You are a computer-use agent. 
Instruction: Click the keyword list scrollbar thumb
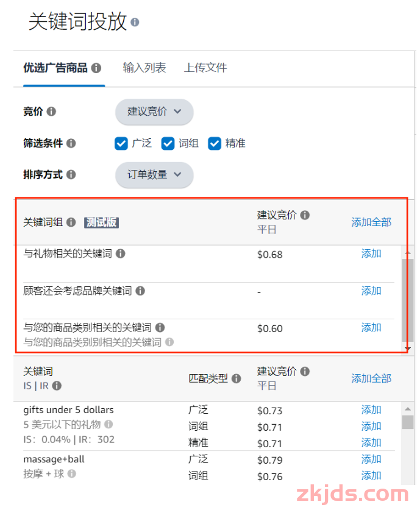pos(408,422)
